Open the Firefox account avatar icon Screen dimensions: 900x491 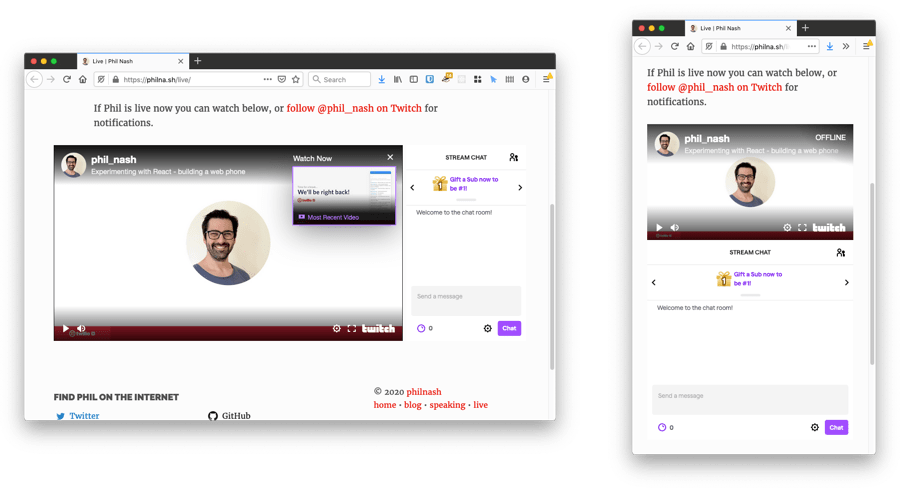[x=526, y=79]
